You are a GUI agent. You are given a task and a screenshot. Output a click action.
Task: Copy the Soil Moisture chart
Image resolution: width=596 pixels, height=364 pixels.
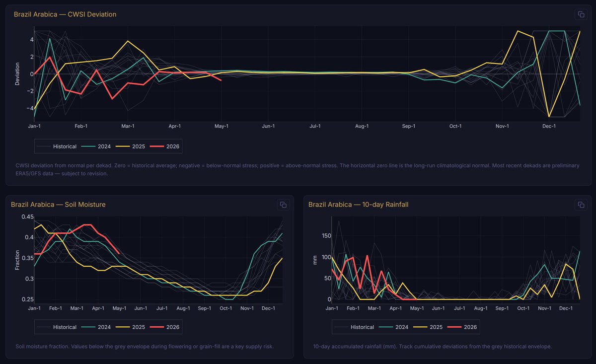tap(283, 205)
